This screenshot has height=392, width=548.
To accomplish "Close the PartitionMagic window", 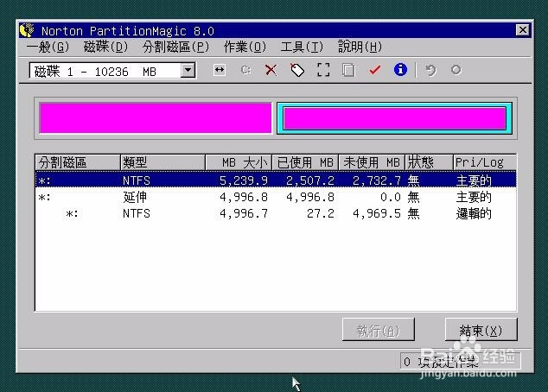I will [x=522, y=30].
